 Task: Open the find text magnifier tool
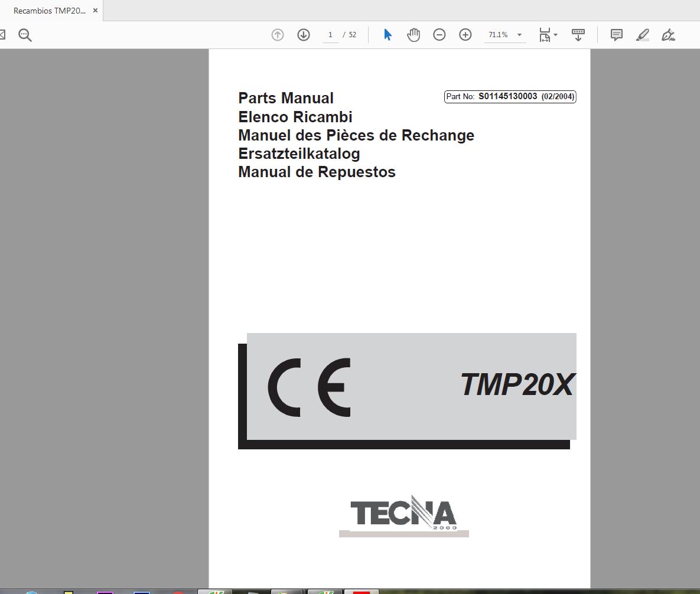(x=25, y=35)
